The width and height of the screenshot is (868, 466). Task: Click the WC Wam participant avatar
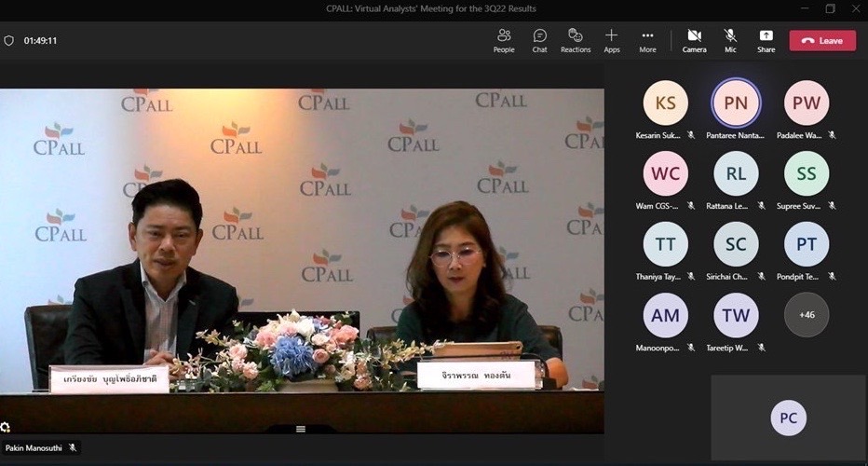pos(665,174)
